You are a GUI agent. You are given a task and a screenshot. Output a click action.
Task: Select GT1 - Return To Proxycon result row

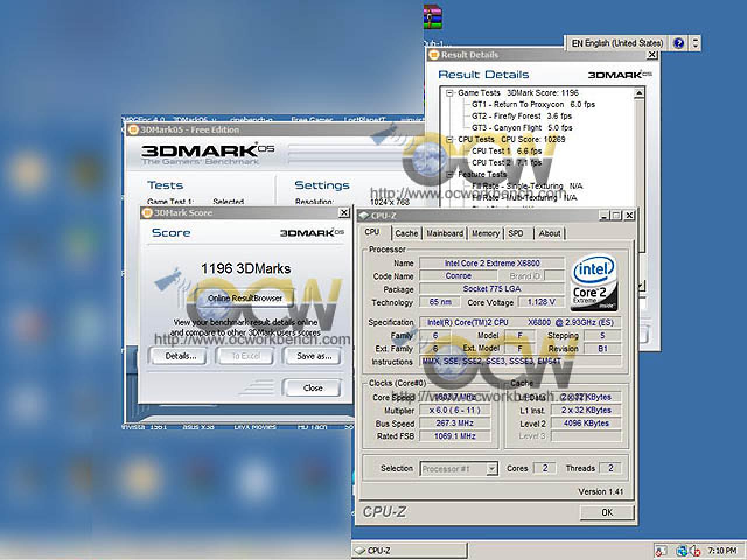(x=533, y=104)
